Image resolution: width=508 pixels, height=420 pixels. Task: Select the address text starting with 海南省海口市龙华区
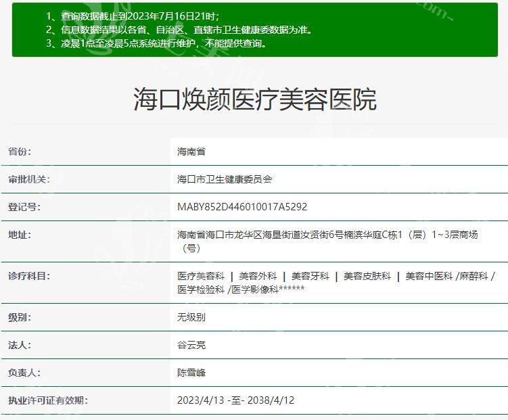tap(327, 235)
